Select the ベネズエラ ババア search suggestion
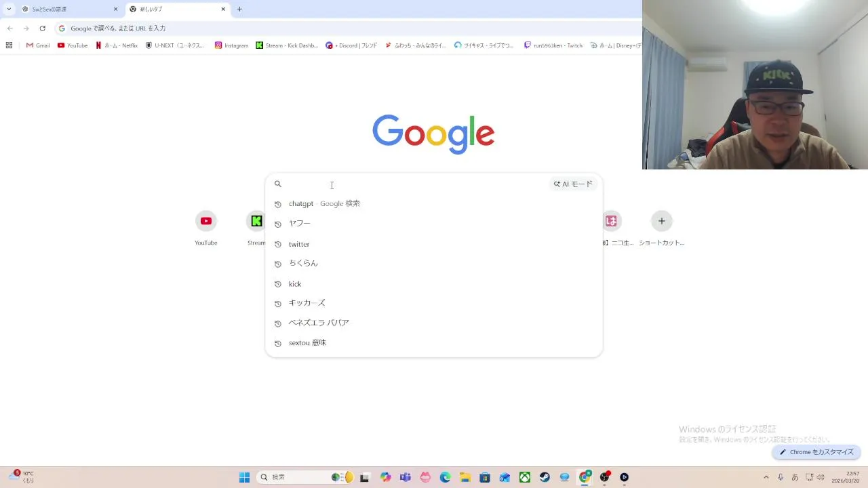The height and width of the screenshot is (488, 868). click(x=434, y=323)
